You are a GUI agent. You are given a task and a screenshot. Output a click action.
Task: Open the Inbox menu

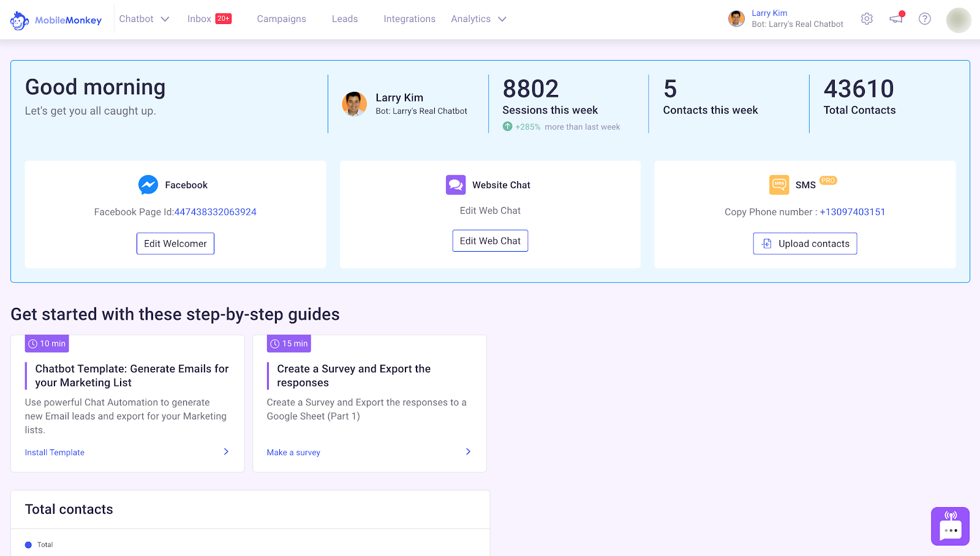[200, 19]
